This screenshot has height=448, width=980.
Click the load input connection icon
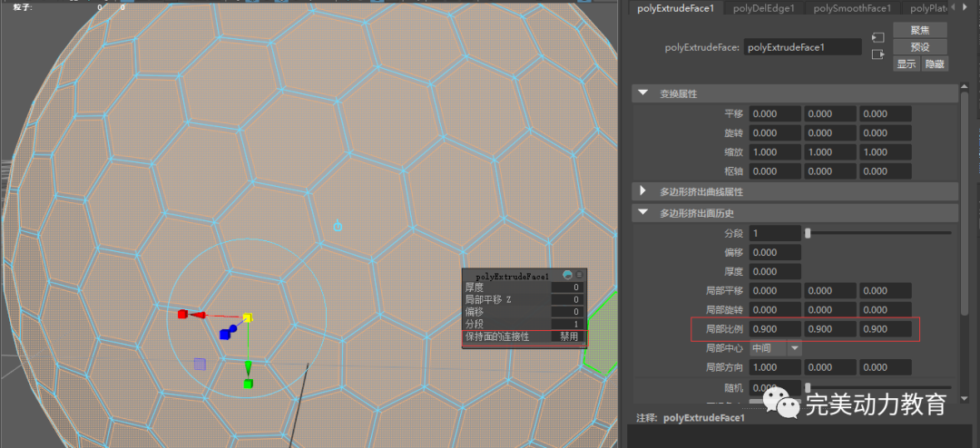point(877,38)
